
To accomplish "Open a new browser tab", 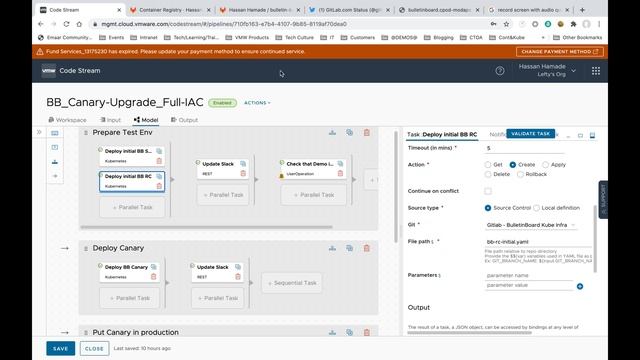I will pos(582,10).
